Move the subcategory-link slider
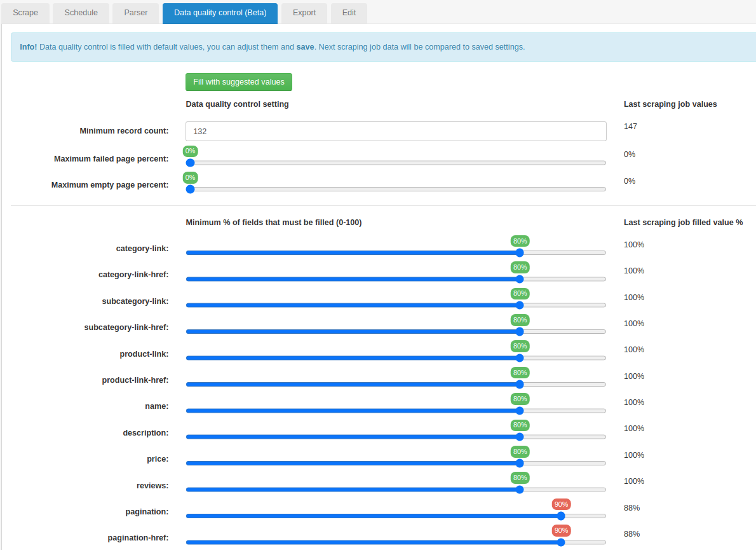The height and width of the screenshot is (550, 756). click(x=520, y=305)
